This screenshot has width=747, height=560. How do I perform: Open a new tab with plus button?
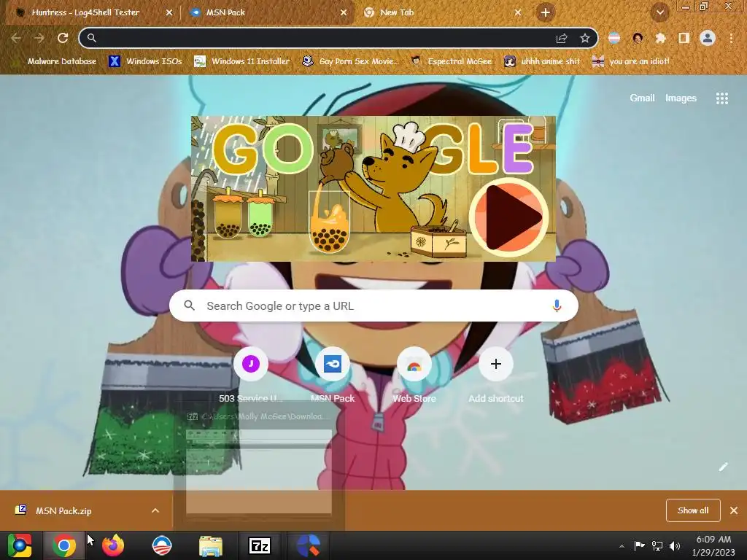pos(546,12)
